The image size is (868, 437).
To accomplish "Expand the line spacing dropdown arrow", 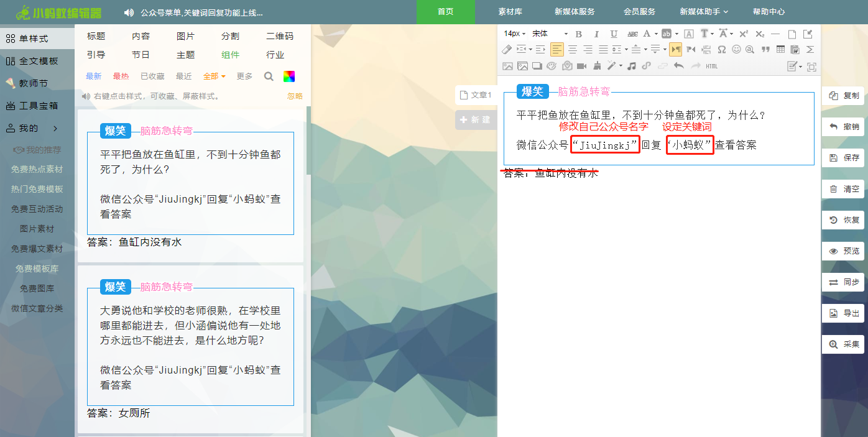I will coord(626,49).
